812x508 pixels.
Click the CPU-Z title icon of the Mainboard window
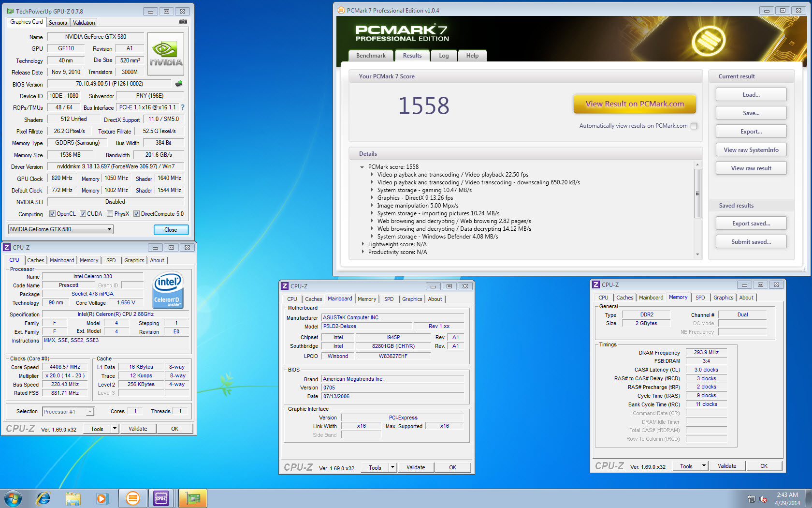pyautogui.click(x=285, y=286)
